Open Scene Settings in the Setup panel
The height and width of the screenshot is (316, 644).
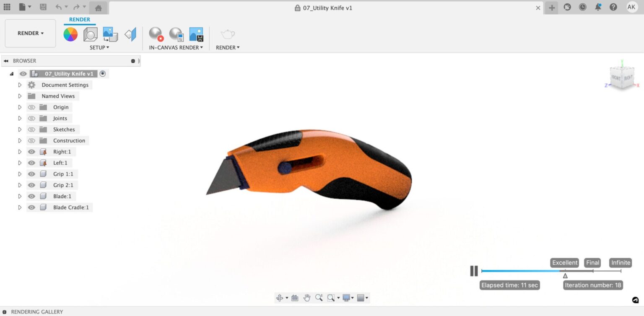[x=90, y=34]
